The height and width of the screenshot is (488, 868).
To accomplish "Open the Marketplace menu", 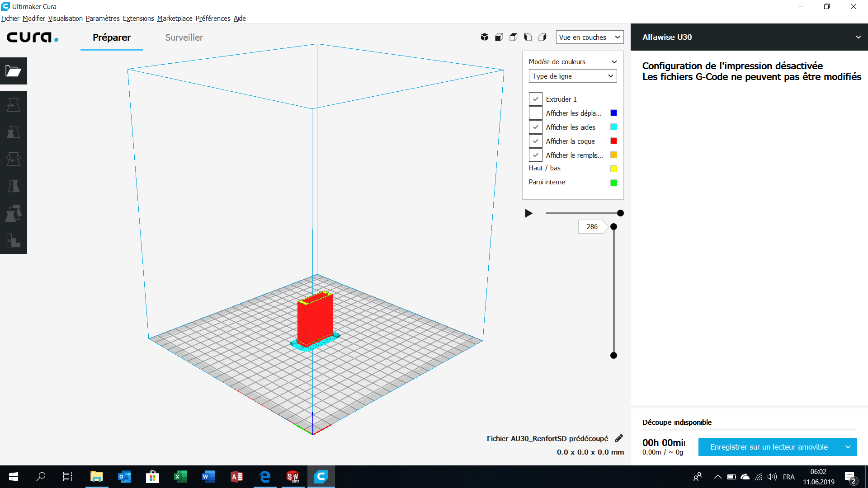I will (x=175, y=19).
